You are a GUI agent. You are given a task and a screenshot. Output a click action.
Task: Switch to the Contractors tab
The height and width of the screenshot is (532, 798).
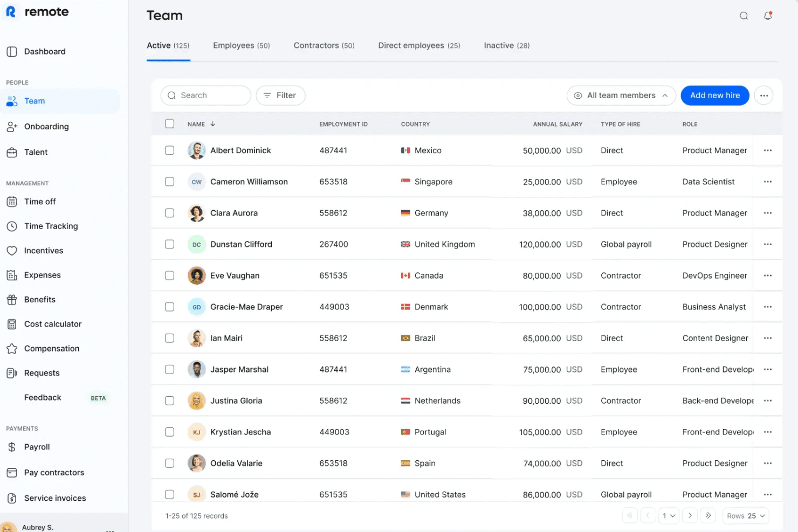324,46
